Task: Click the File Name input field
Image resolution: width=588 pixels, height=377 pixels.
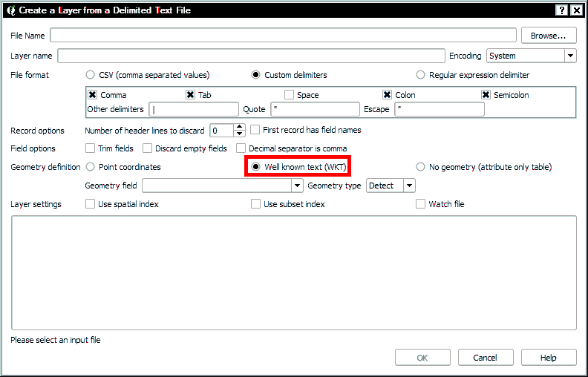Action: coord(283,36)
